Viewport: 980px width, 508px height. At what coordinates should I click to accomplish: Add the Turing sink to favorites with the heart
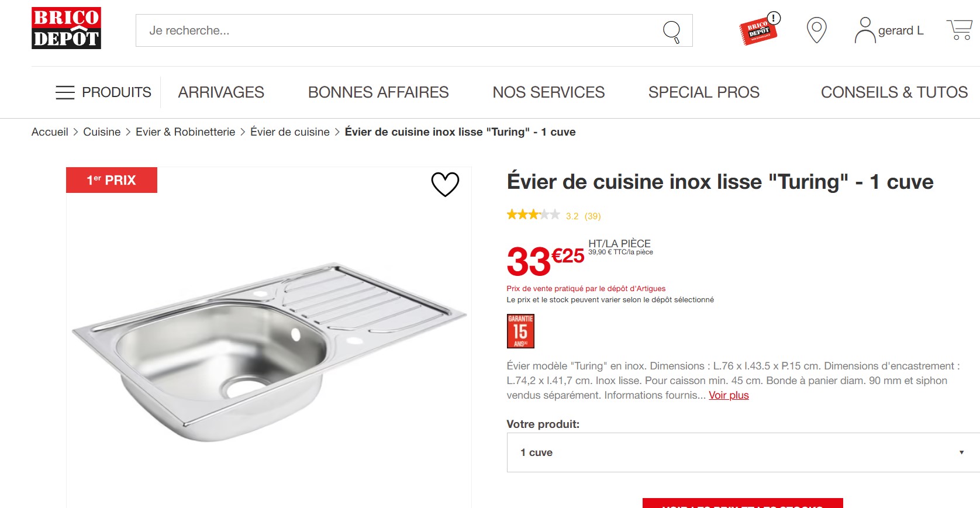(445, 184)
